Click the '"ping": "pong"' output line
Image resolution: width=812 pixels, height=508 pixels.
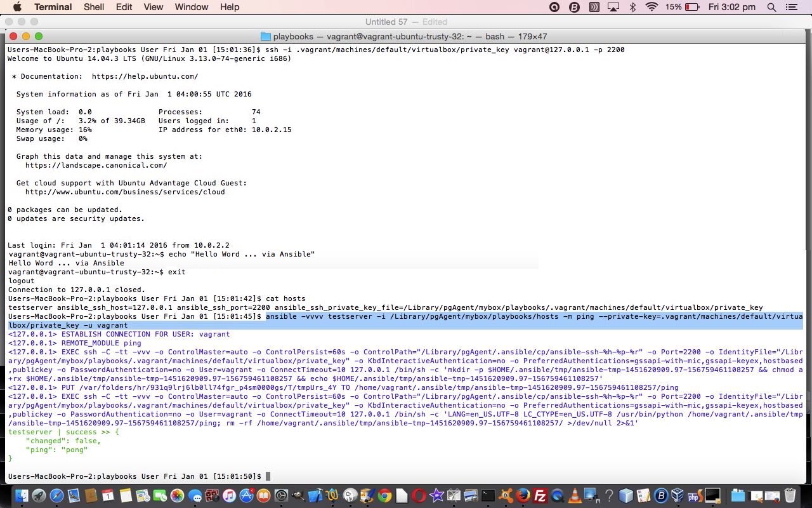click(56, 450)
